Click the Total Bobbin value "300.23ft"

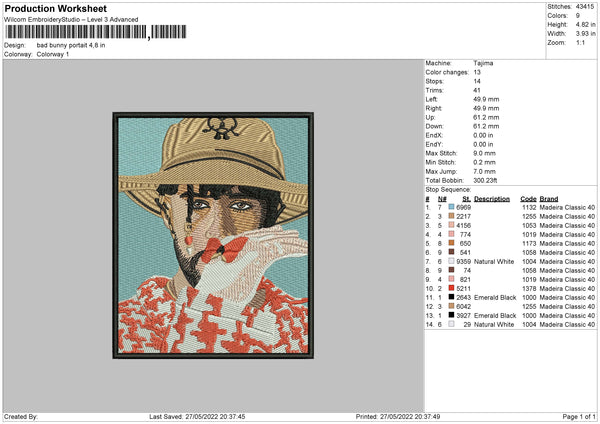[485, 180]
